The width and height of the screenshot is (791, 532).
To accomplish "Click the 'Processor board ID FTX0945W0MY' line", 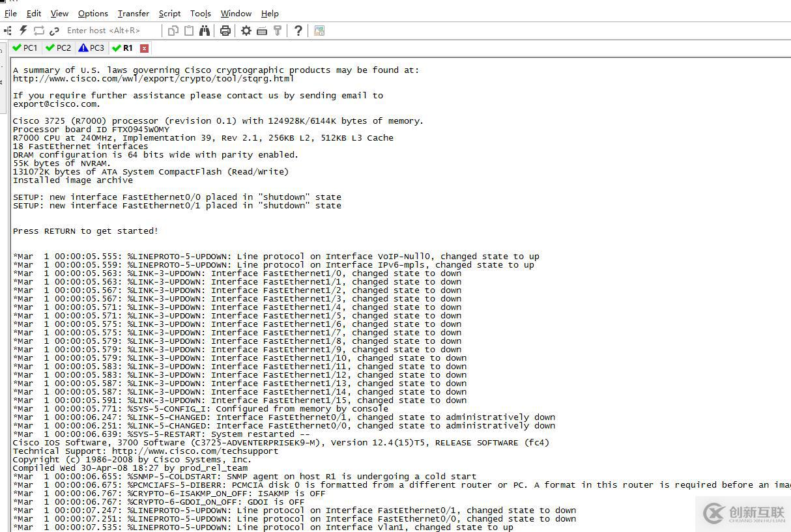I will coord(91,130).
